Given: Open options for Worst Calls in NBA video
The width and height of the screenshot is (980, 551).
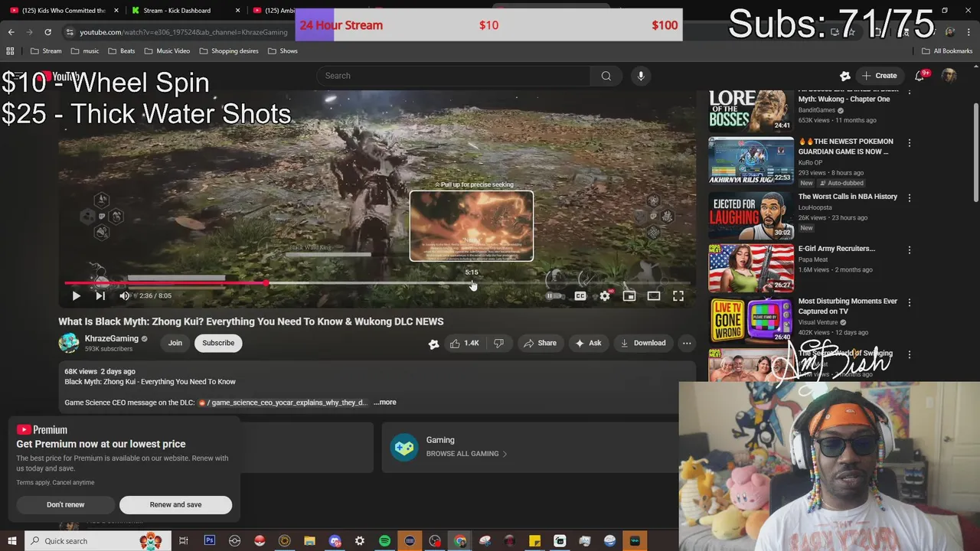Looking at the screenshot, I should click(910, 197).
